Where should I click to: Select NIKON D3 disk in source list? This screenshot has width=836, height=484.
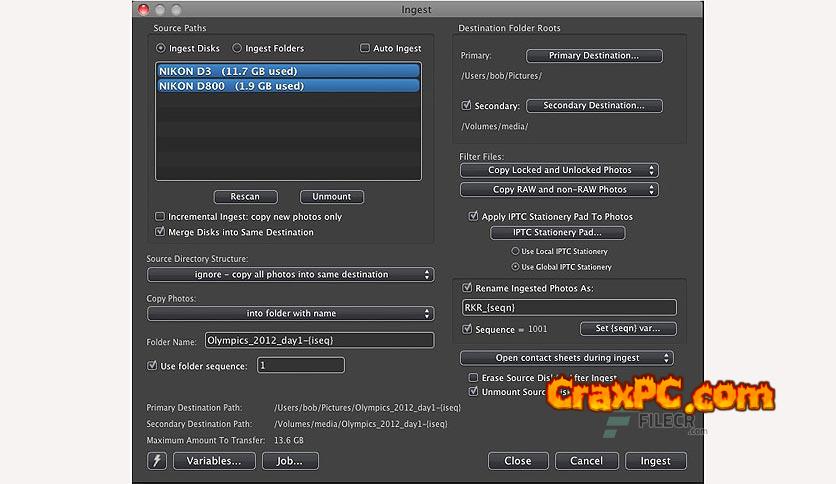point(287,71)
